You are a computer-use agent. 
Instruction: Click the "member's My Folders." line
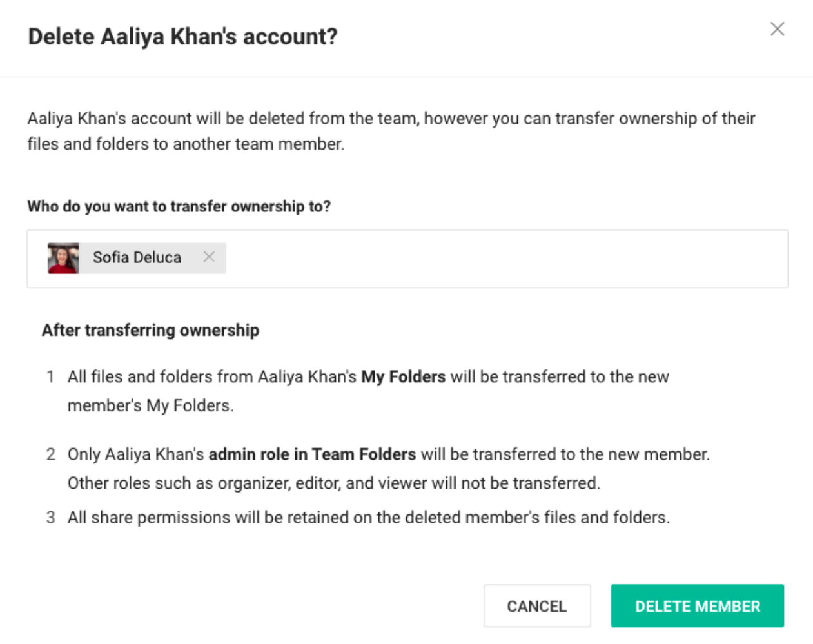[x=151, y=405]
